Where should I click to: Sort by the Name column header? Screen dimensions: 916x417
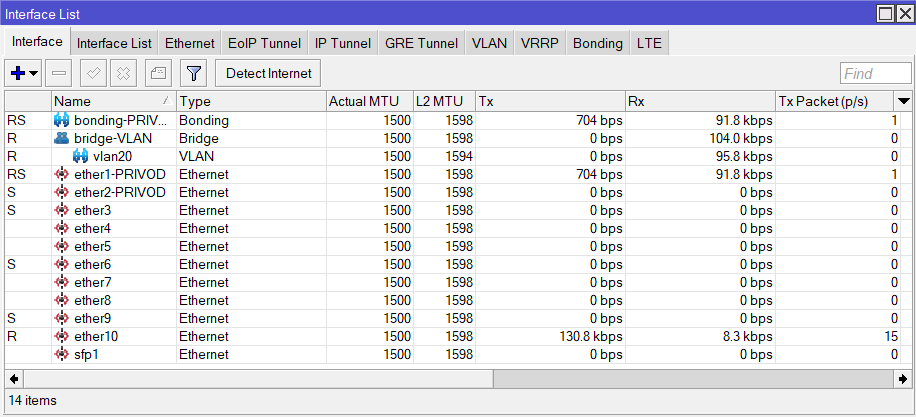(x=112, y=101)
